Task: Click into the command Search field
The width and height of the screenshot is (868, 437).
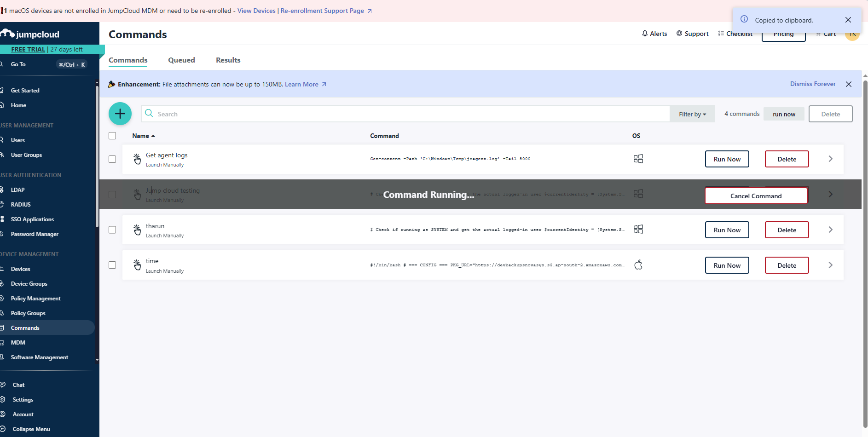Action: coord(405,114)
